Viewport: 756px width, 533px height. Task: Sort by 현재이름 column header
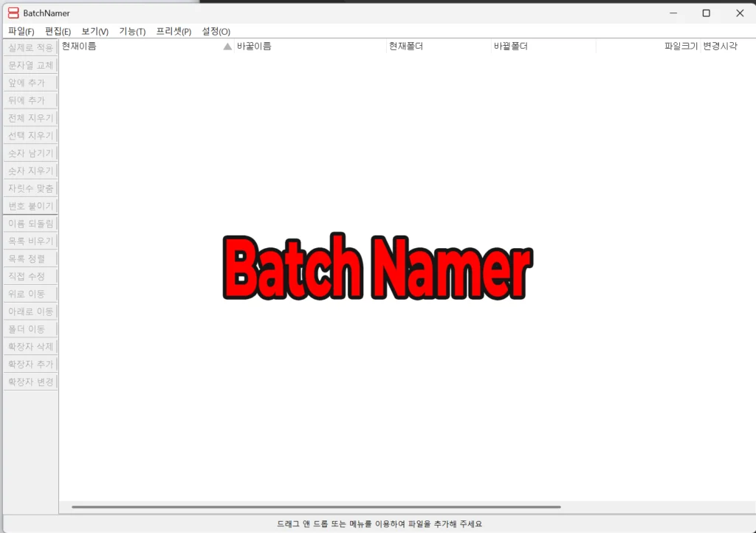[x=147, y=47]
